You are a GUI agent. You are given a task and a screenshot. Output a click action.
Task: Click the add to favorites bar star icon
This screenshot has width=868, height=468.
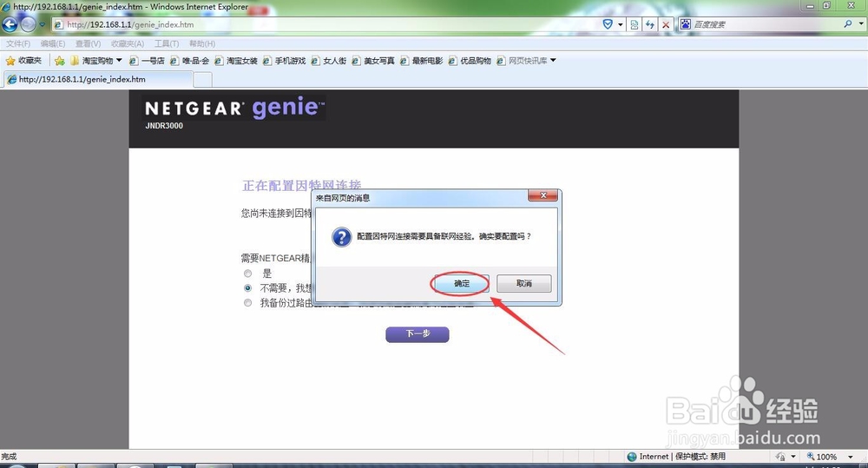click(x=60, y=61)
